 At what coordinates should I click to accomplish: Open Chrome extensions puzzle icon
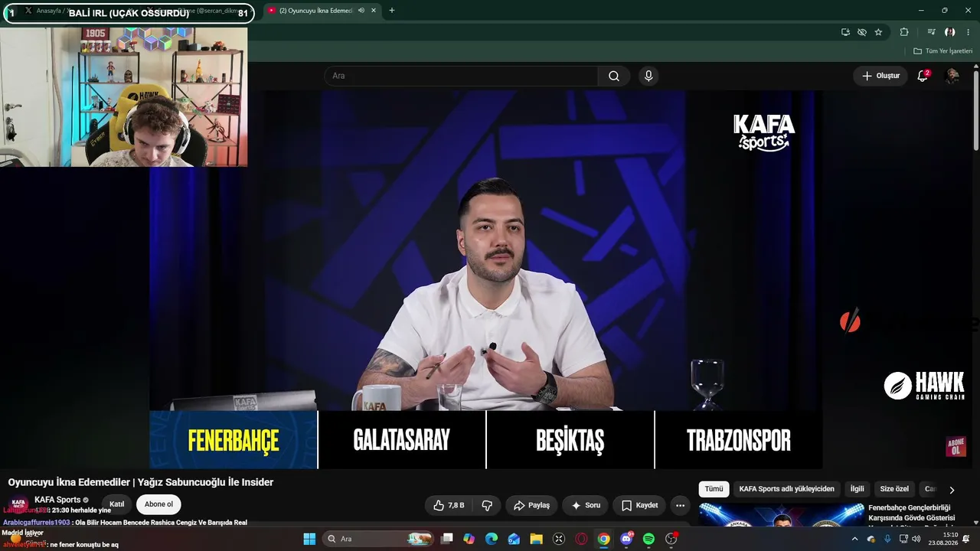tap(904, 32)
